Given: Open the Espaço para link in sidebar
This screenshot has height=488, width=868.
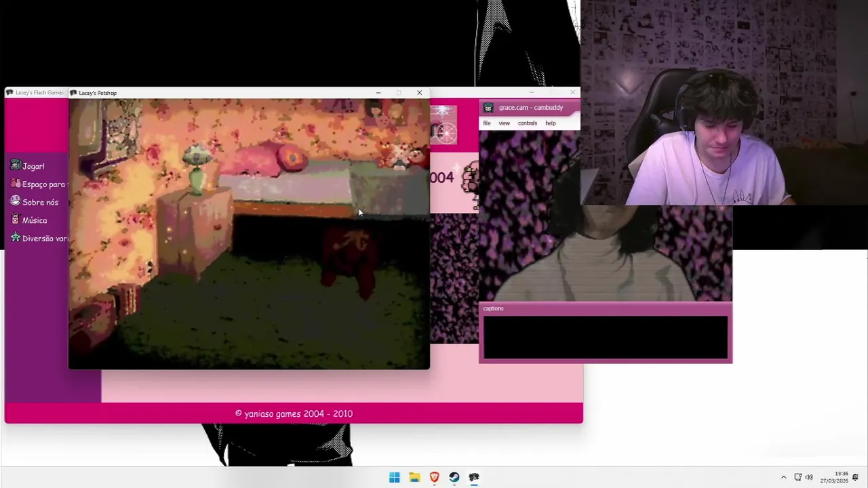Looking at the screenshot, I should [43, 184].
